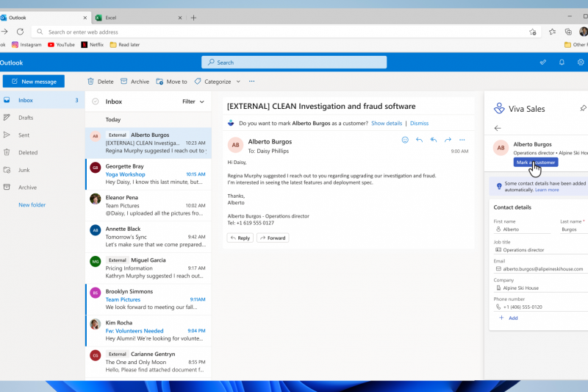Click the reply all arrow icon
Image resolution: width=588 pixels, height=392 pixels.
point(434,140)
